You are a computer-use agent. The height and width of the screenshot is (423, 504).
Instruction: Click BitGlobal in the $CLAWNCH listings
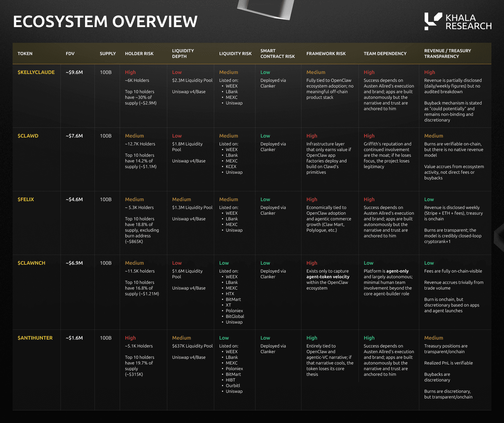click(235, 316)
